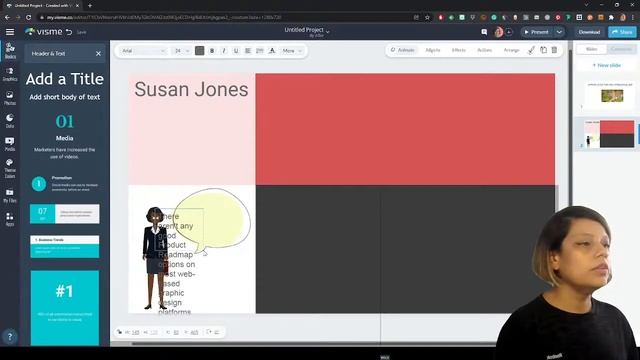The height and width of the screenshot is (360, 640).
Task: Insert the 07 stat text block
Action: coord(64,214)
